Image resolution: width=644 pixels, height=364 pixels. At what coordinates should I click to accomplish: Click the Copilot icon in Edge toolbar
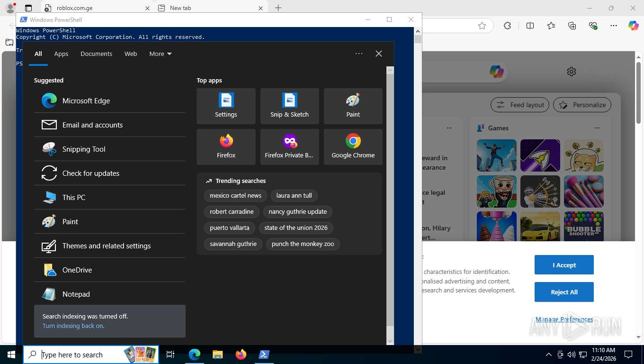tap(633, 26)
